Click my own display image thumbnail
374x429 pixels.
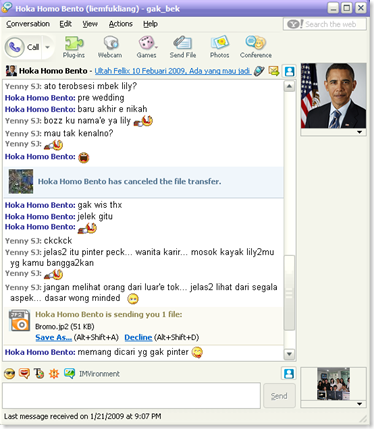click(x=333, y=384)
